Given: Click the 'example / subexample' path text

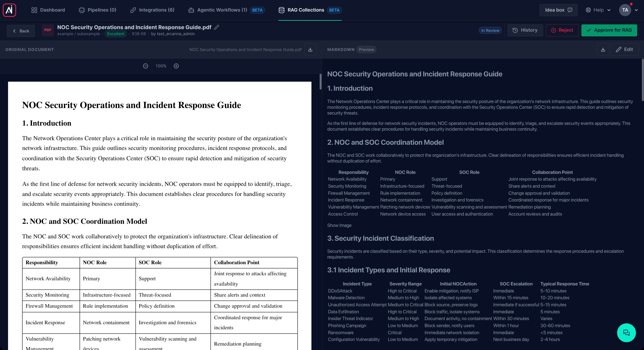Looking at the screenshot, I should (x=78, y=34).
